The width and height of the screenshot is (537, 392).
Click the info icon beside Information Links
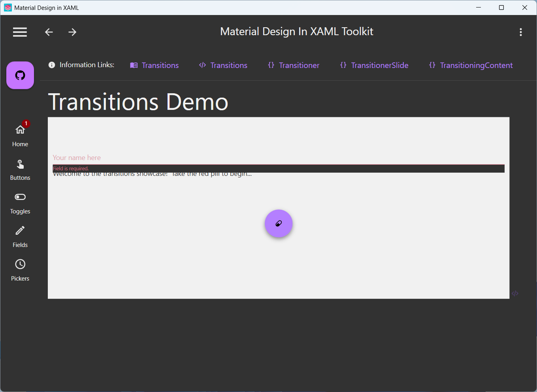[52, 65]
